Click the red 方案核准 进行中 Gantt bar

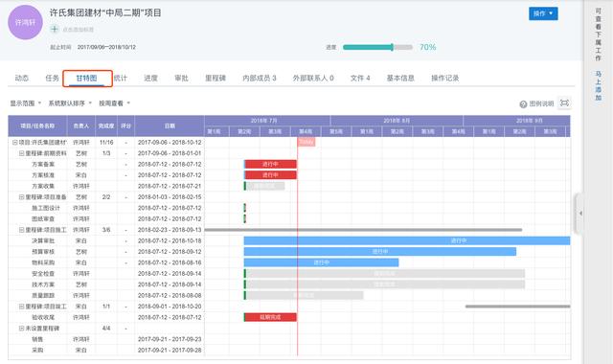tap(270, 175)
